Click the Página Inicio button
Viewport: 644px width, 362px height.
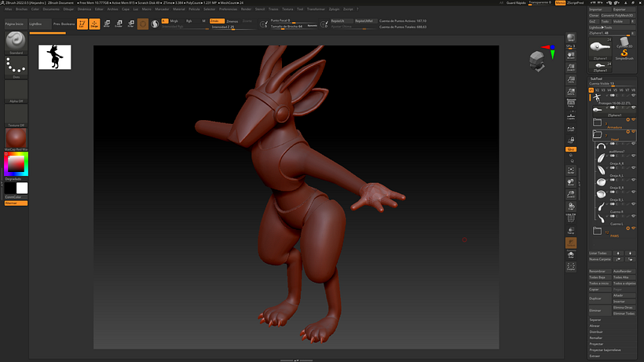click(x=16, y=24)
